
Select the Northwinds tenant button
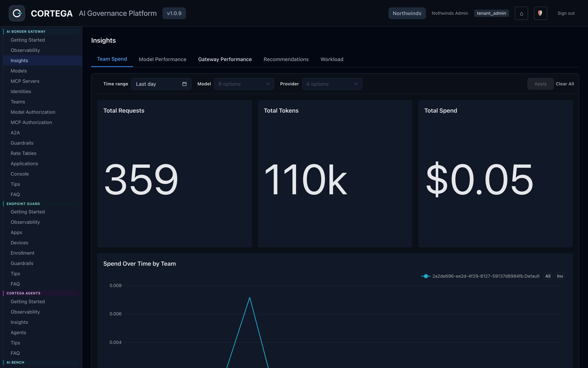point(407,13)
